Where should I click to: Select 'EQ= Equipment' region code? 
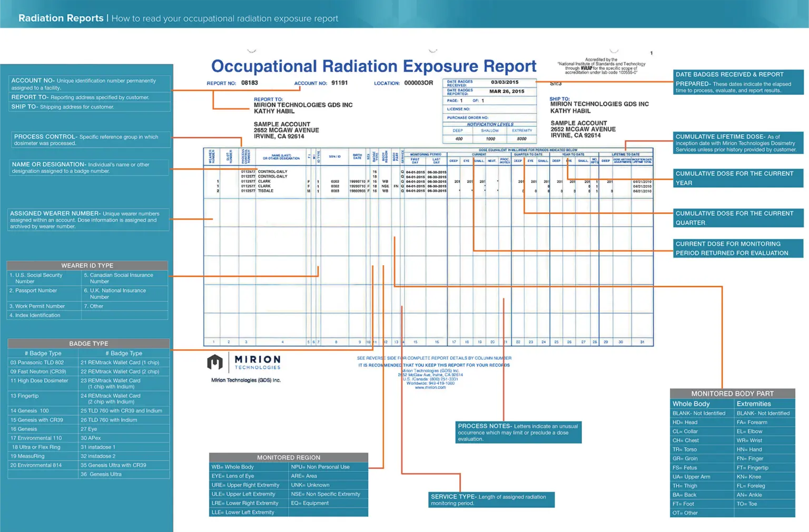point(328,503)
